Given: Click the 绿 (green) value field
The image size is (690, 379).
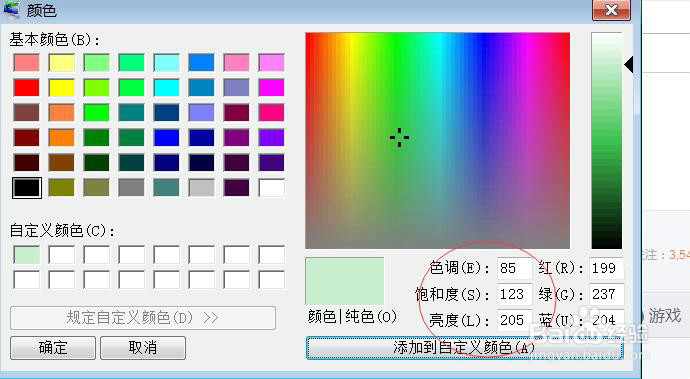Looking at the screenshot, I should [606, 294].
